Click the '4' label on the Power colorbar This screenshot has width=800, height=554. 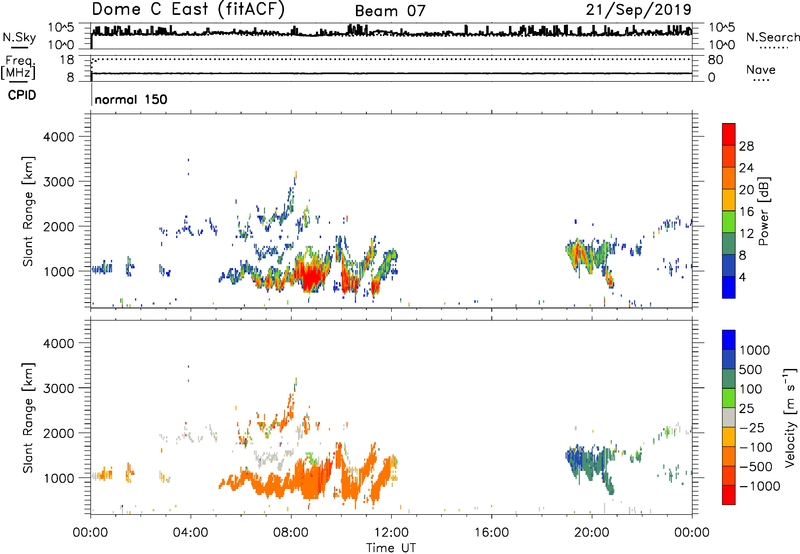[x=742, y=277]
